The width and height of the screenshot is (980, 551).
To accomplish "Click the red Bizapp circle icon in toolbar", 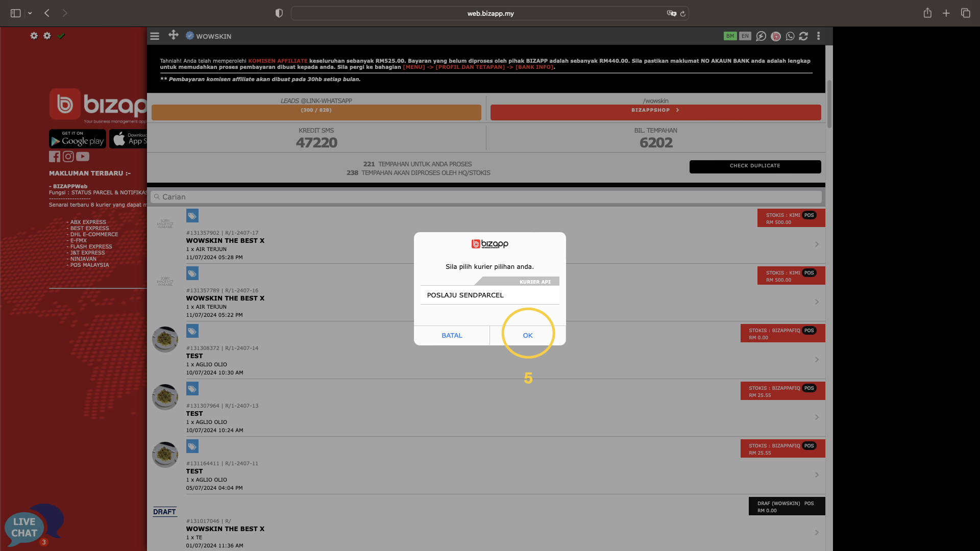I will pos(776,36).
